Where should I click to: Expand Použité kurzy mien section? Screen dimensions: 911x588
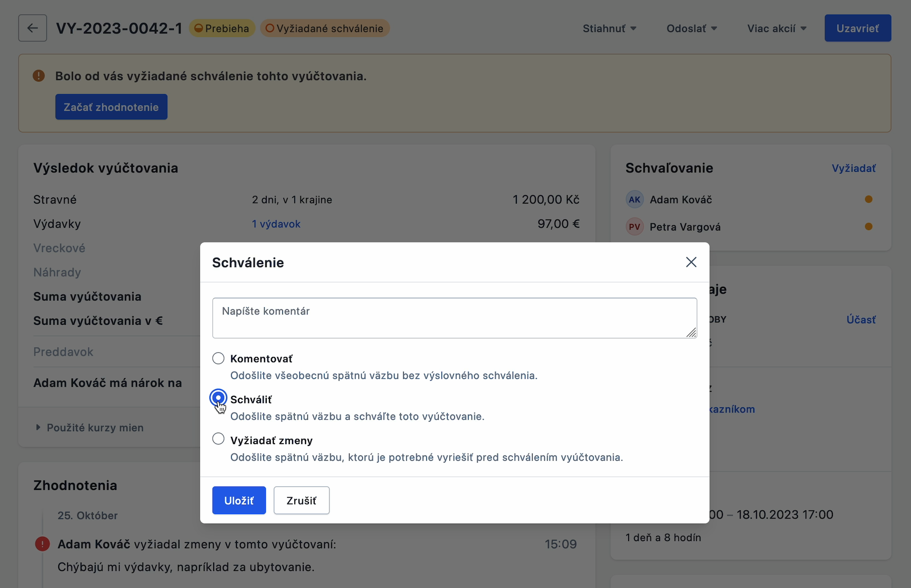click(x=90, y=428)
